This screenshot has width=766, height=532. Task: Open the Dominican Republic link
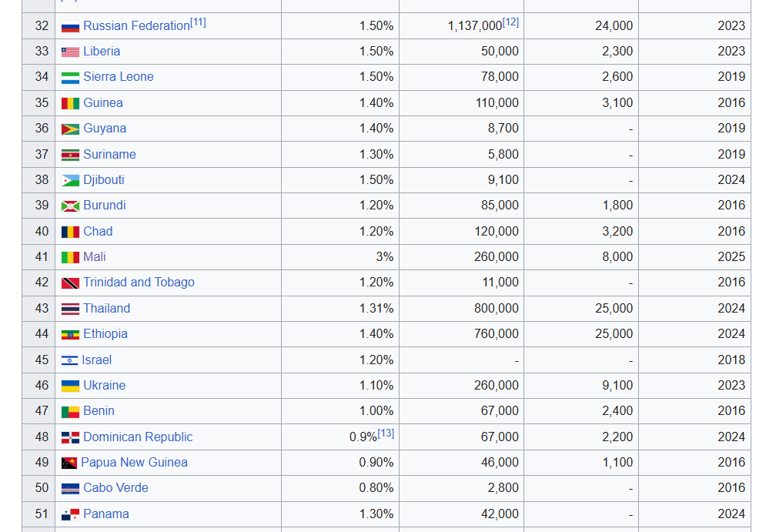[138, 437]
